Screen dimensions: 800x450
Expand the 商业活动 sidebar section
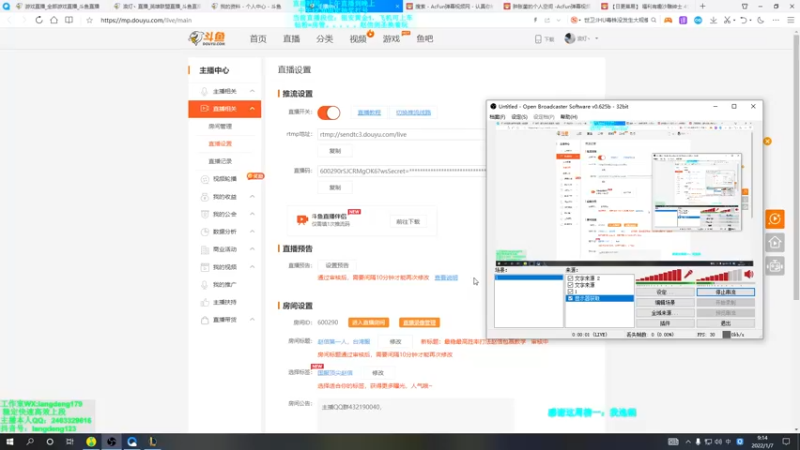pyautogui.click(x=252, y=249)
